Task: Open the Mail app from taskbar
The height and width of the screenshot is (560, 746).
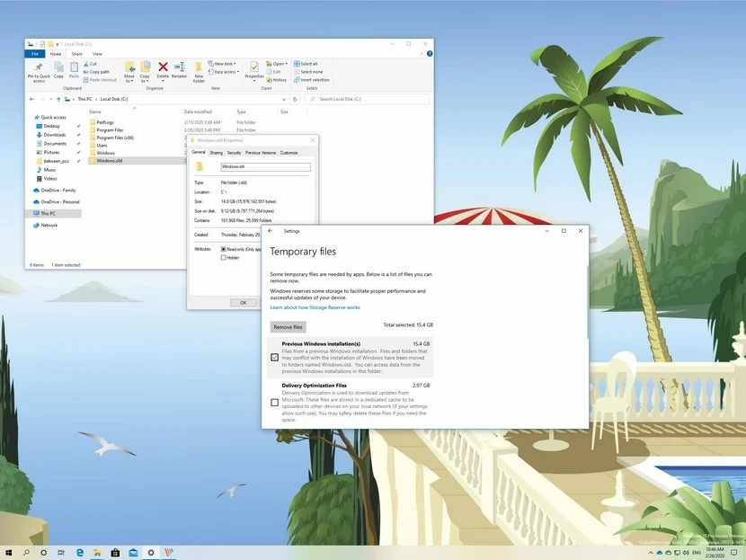Action: coord(133,553)
